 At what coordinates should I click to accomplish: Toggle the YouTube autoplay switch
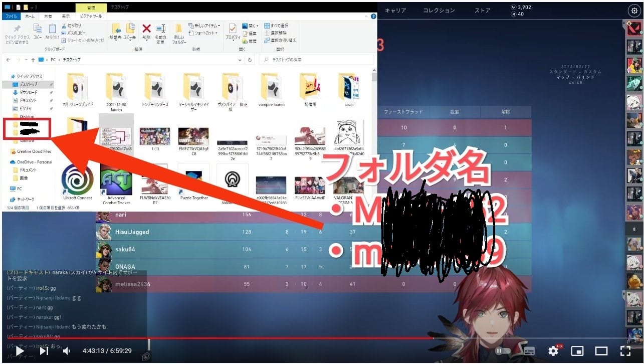(503, 351)
